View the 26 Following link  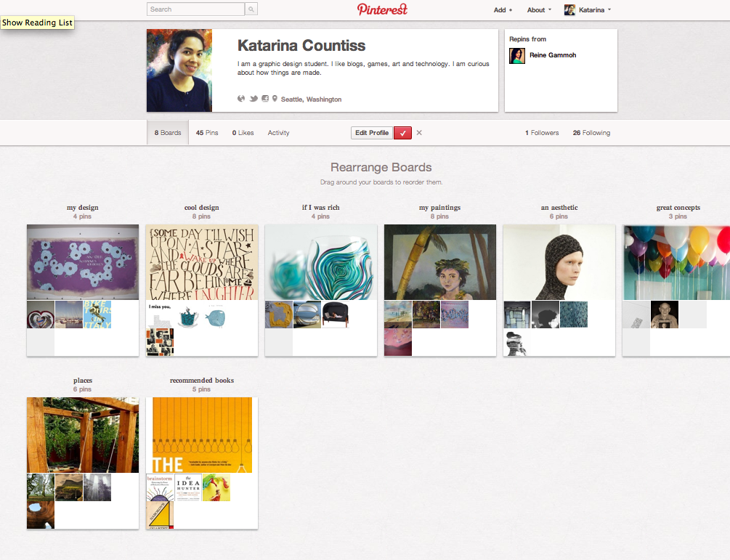[x=591, y=133]
